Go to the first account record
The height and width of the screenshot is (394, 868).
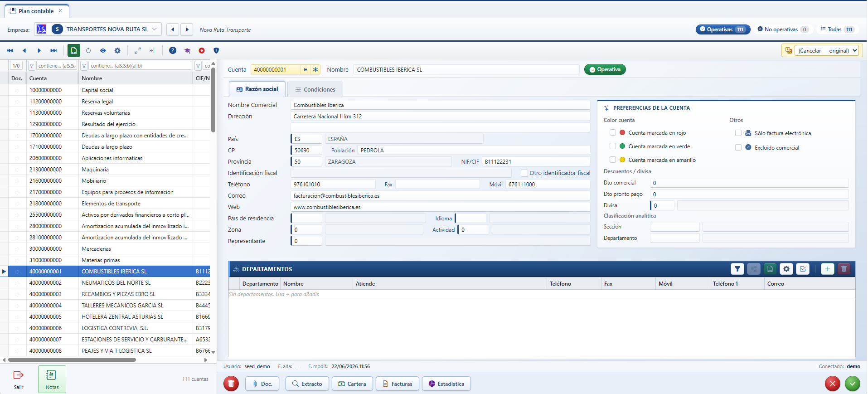(10, 51)
